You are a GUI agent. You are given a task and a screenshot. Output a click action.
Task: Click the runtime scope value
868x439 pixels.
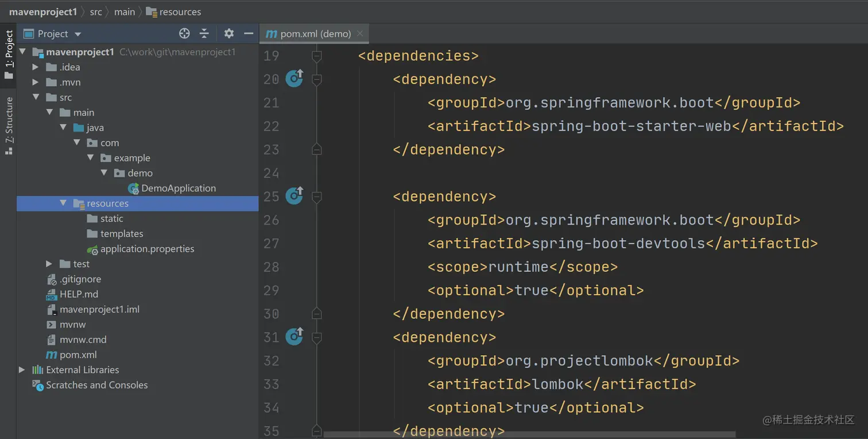[518, 267]
